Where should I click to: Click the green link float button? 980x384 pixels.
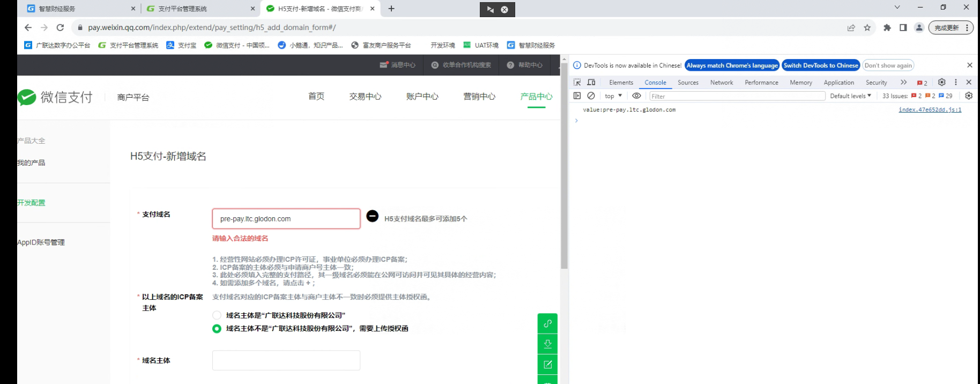pyautogui.click(x=547, y=323)
